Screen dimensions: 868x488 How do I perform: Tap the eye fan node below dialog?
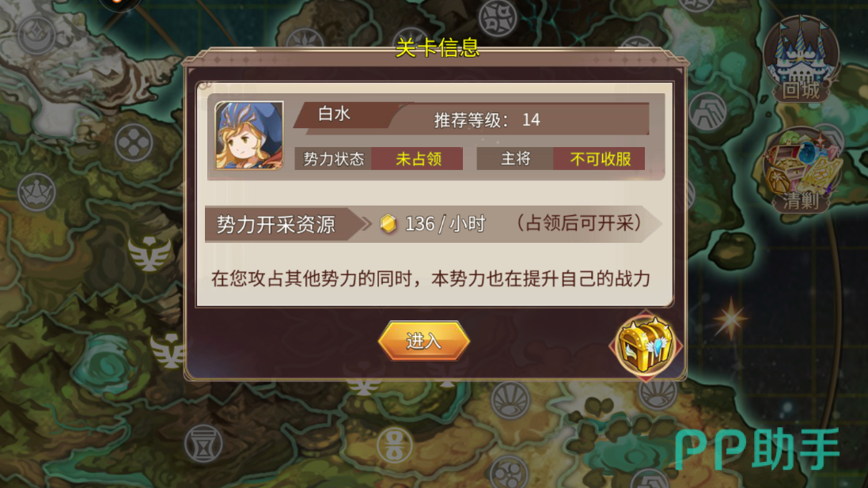point(510,400)
